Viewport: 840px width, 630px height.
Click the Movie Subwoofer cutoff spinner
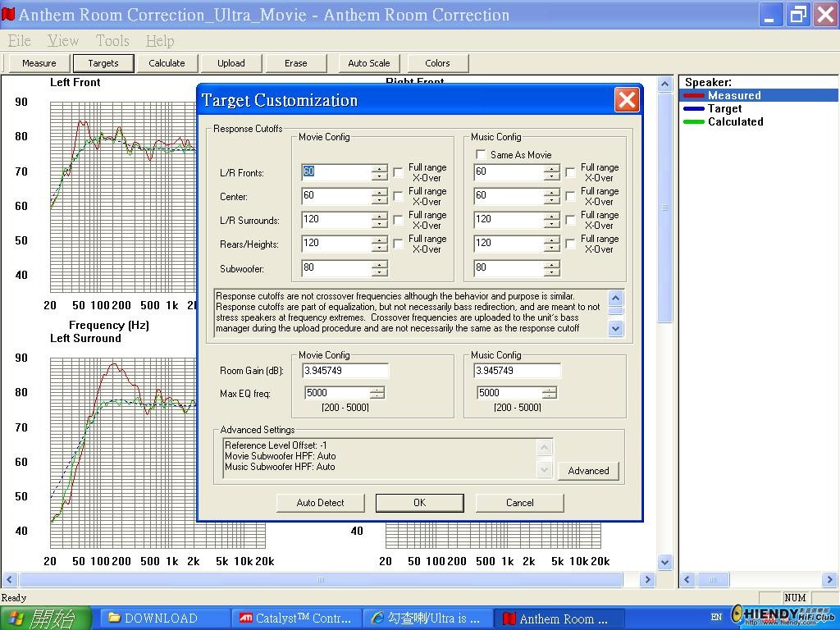379,268
